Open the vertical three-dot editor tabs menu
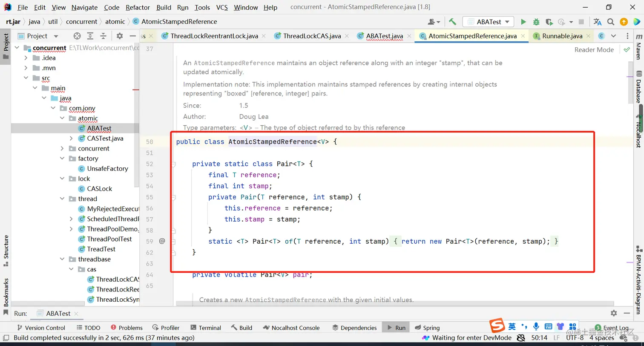 click(x=627, y=36)
